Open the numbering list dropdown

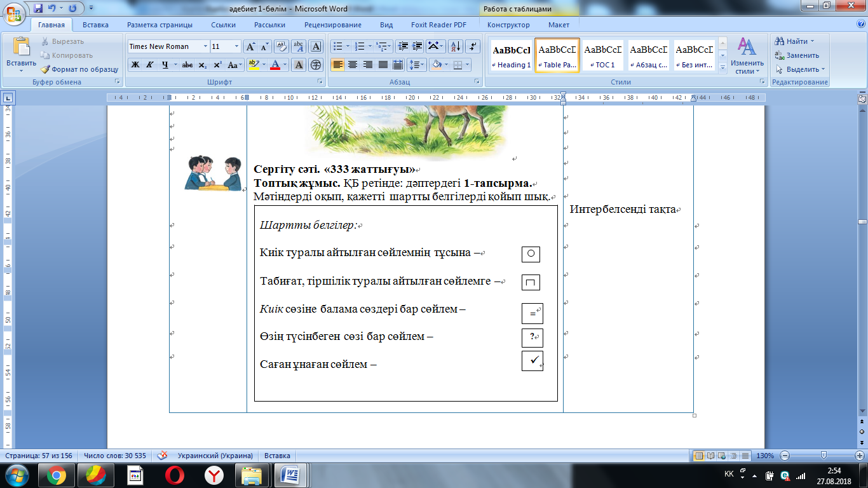coord(369,46)
